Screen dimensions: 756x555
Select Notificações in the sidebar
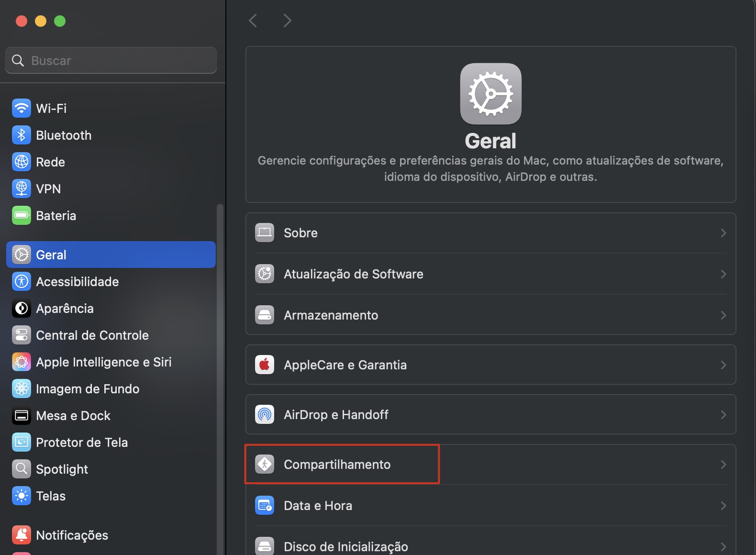pyautogui.click(x=21, y=535)
